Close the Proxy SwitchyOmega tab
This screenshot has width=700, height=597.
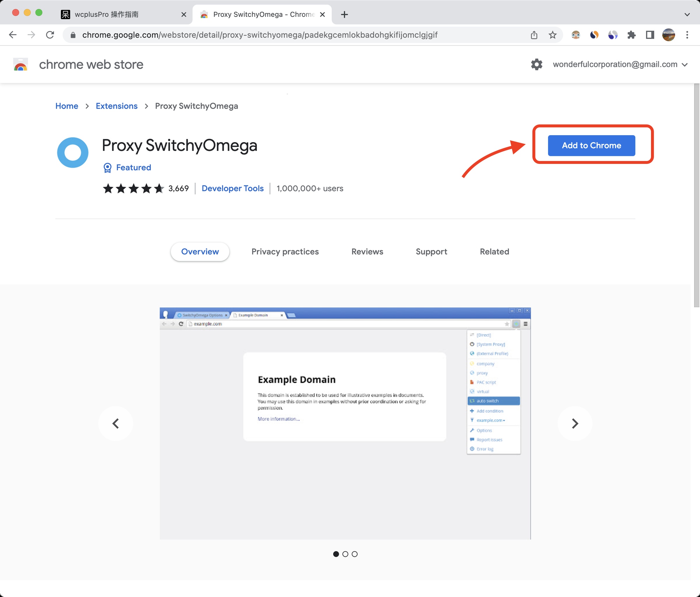[323, 14]
